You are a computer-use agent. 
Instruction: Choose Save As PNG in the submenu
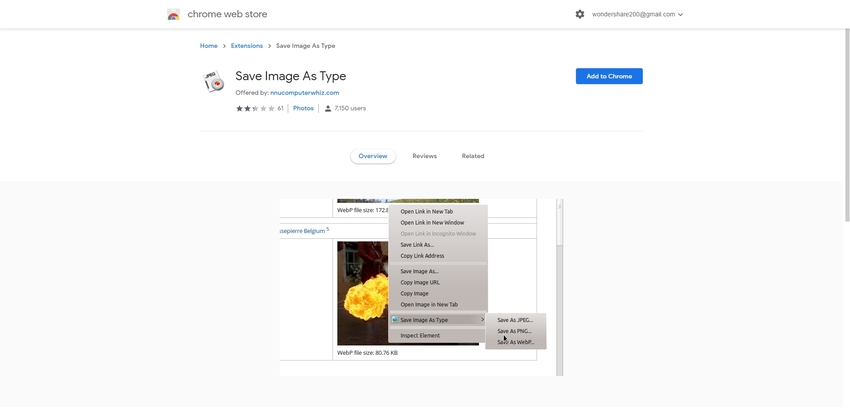(515, 331)
